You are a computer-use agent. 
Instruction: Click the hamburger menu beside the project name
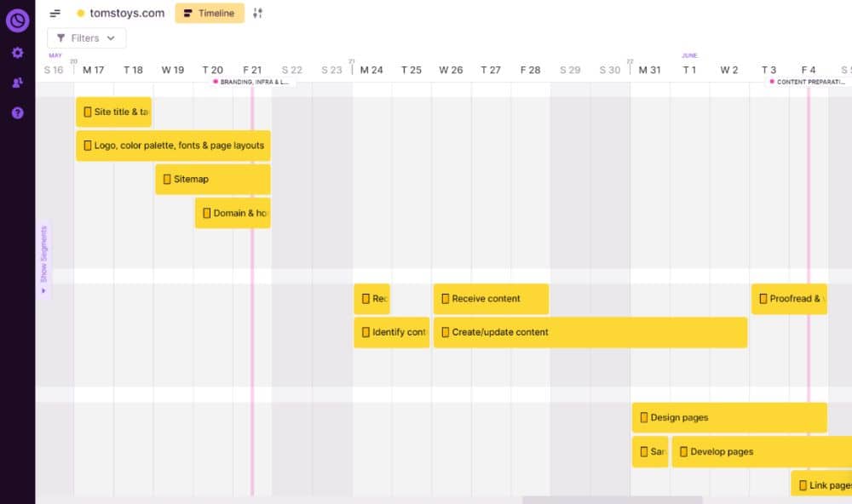click(53, 13)
